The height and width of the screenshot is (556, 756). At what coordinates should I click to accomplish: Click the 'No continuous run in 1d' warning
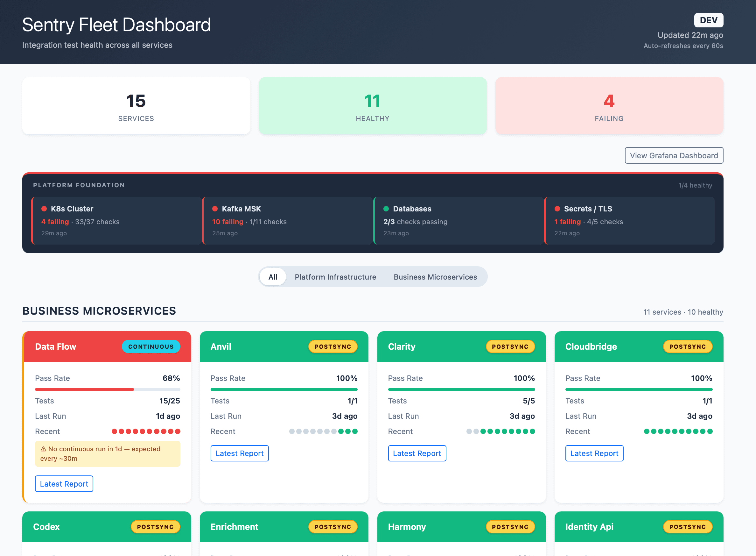[108, 453]
